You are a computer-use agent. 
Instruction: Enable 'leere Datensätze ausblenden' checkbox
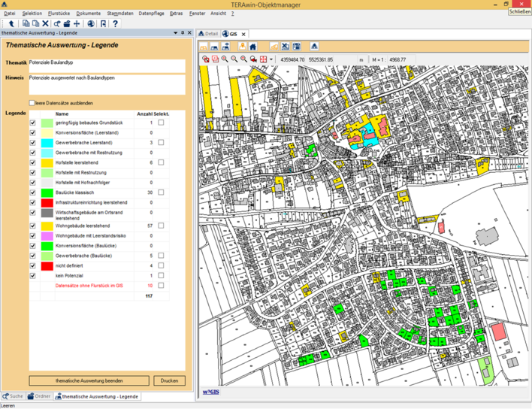[32, 103]
